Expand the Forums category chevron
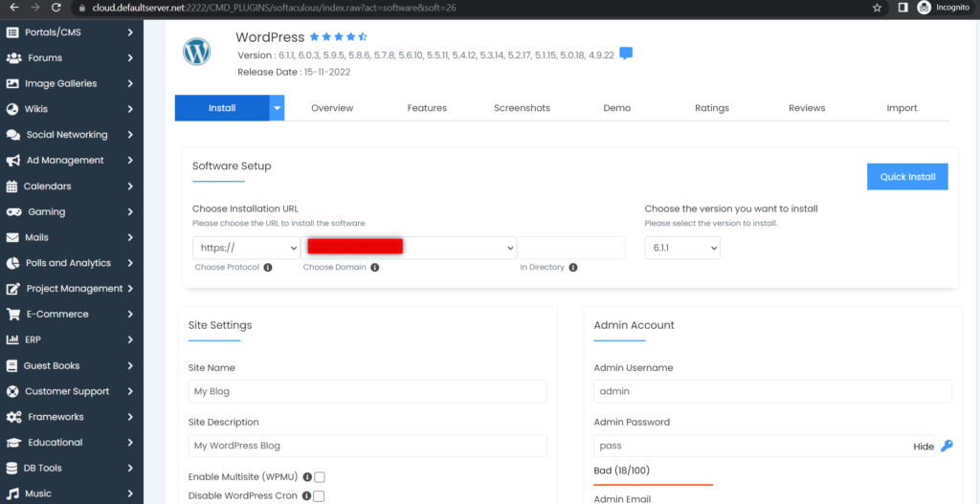This screenshot has height=504, width=980. click(x=130, y=58)
